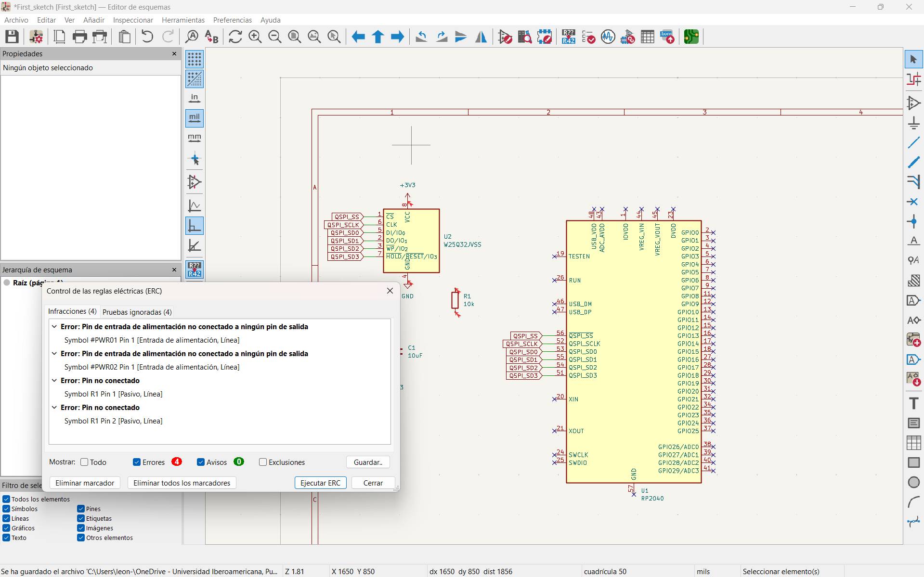
Task: Select the add text tool
Action: pyautogui.click(x=913, y=403)
